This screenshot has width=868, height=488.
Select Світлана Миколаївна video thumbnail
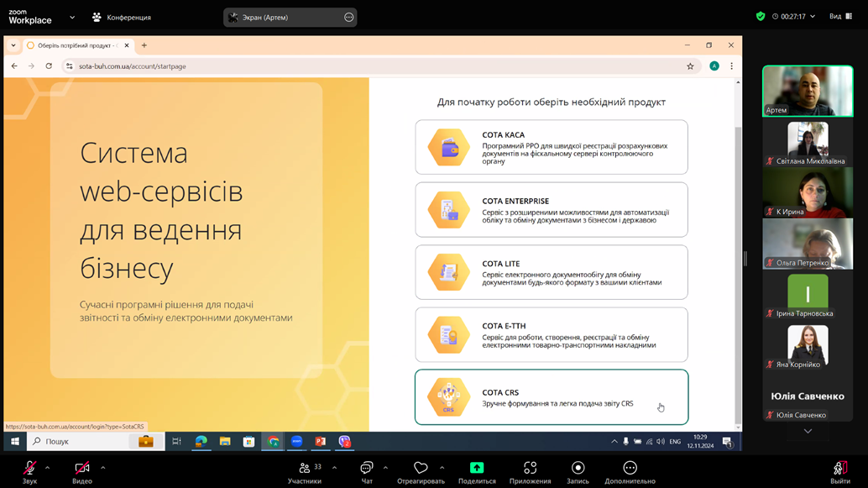pos(808,142)
